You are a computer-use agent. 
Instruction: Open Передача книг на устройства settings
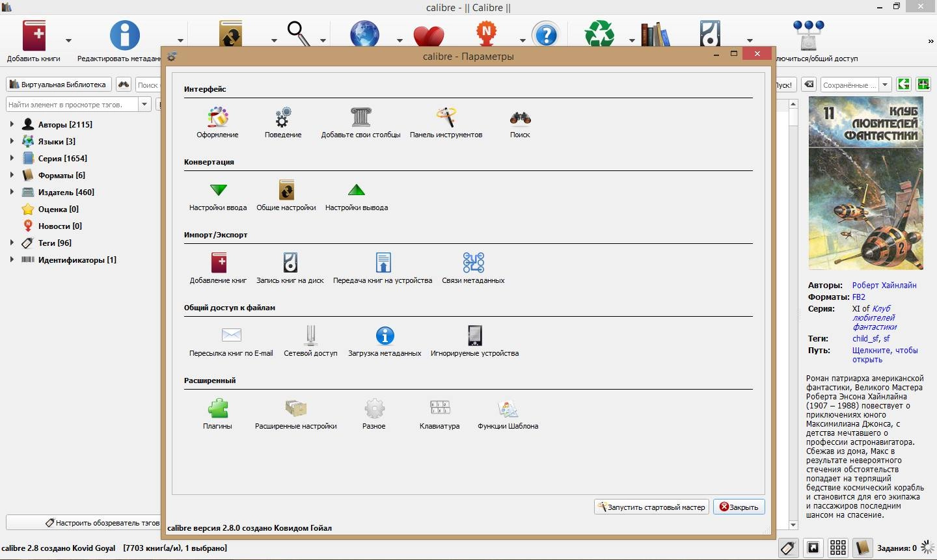coord(383,269)
